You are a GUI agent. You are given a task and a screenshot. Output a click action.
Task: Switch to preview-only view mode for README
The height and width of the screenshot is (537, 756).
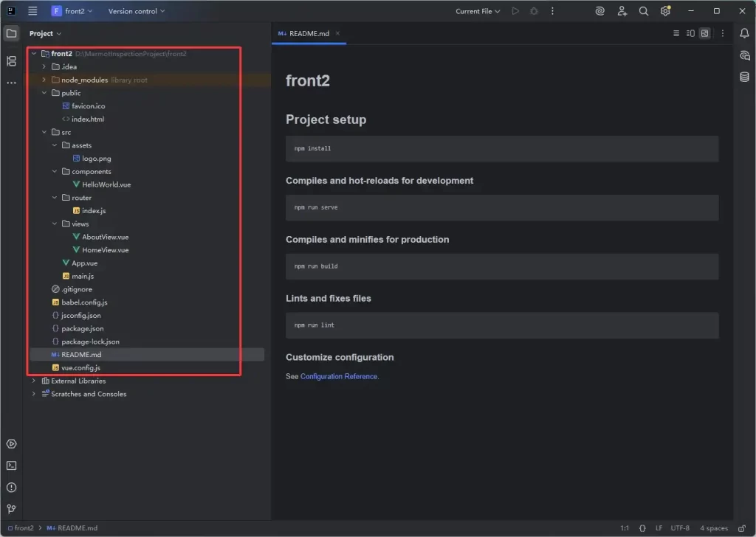point(704,33)
